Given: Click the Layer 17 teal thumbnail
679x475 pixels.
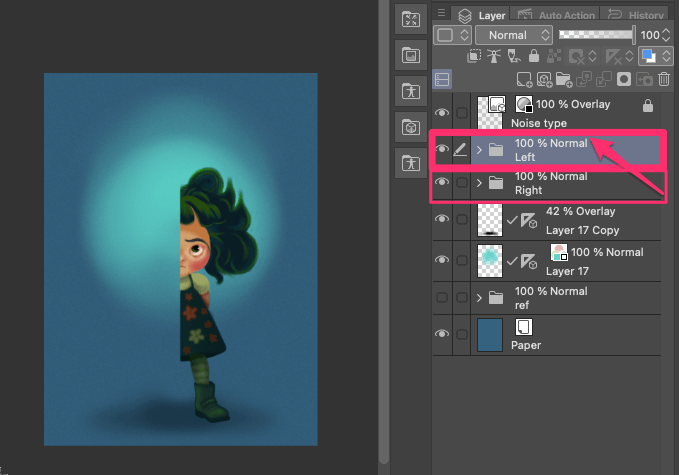Looking at the screenshot, I should click(490, 261).
